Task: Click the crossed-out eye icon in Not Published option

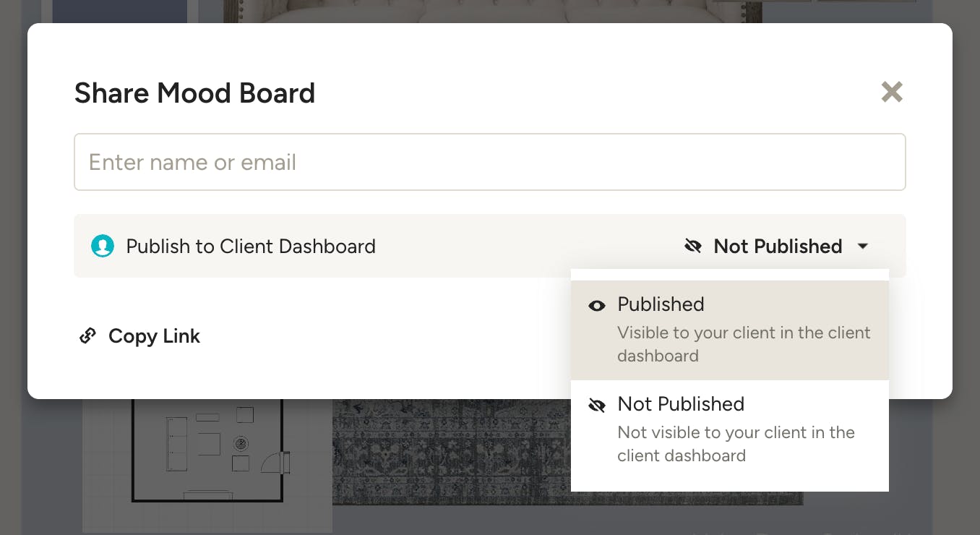Action: point(597,406)
